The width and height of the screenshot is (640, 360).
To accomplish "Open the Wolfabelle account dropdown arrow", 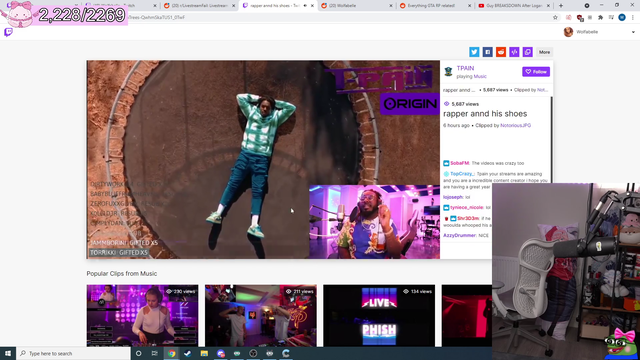I will pyautogui.click(x=633, y=32).
